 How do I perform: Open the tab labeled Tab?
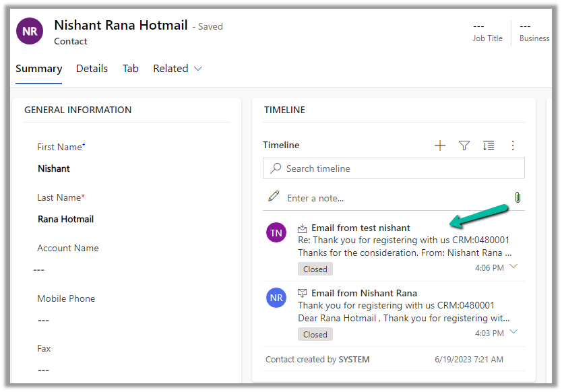[x=131, y=69]
